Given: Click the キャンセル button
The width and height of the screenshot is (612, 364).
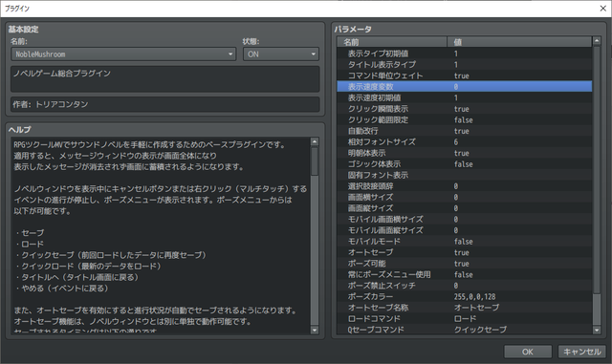Looking at the screenshot, I should click(x=582, y=352).
